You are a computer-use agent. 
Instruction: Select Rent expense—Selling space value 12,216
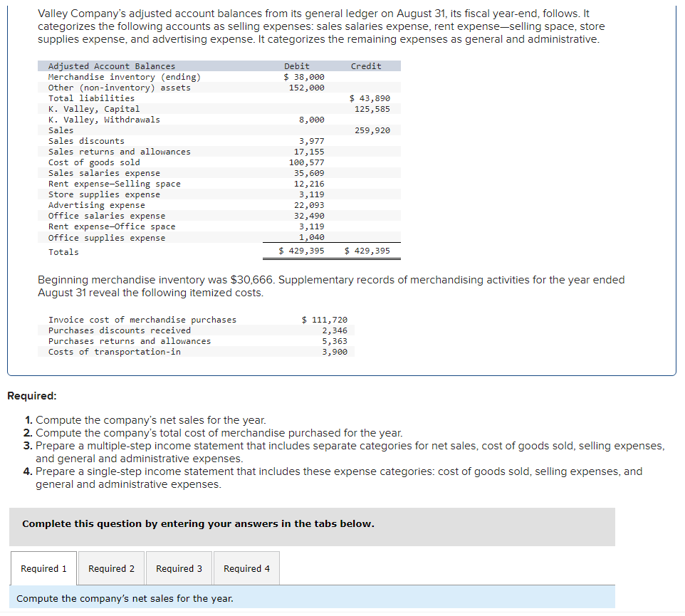(x=309, y=184)
